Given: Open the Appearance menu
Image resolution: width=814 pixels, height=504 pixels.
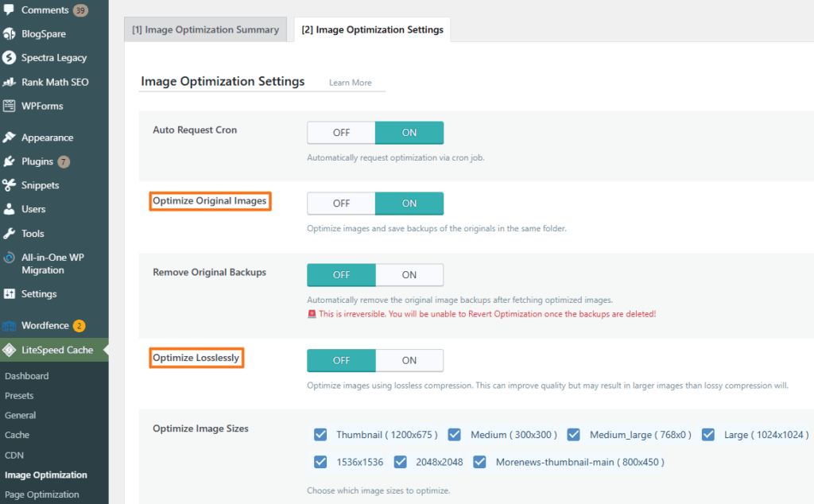Looking at the screenshot, I should (x=47, y=138).
